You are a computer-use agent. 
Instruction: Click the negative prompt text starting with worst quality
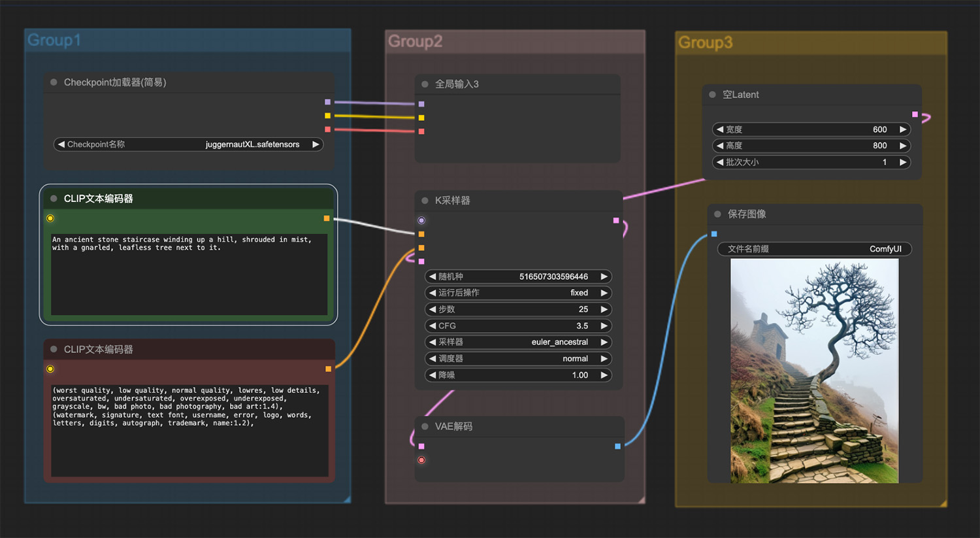tap(186, 407)
